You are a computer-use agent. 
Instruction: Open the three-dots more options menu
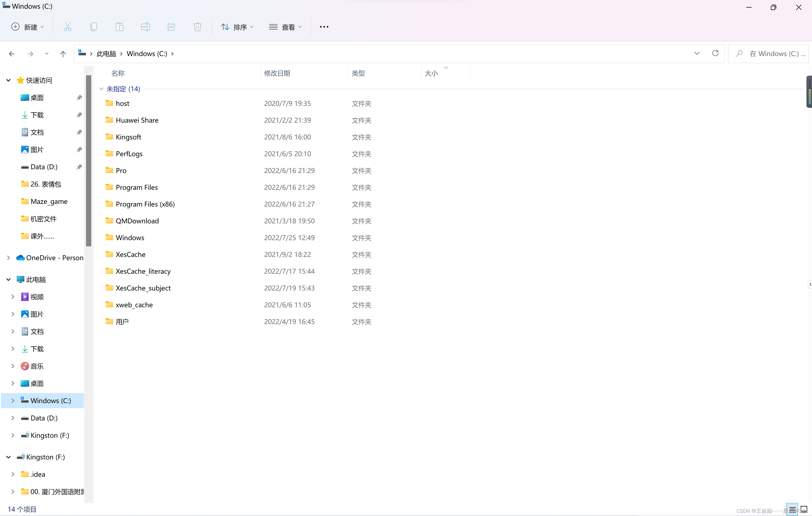click(x=324, y=27)
